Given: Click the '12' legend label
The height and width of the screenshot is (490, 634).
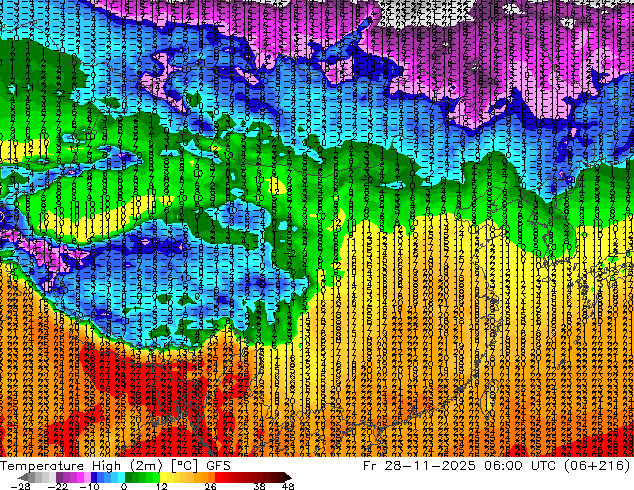Looking at the screenshot, I should (162, 486).
